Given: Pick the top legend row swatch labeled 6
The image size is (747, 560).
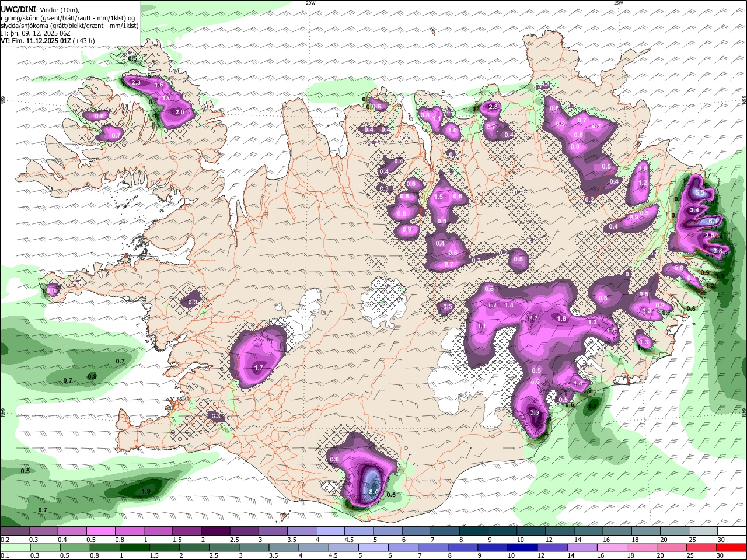Looking at the screenshot, I should tap(416, 531).
